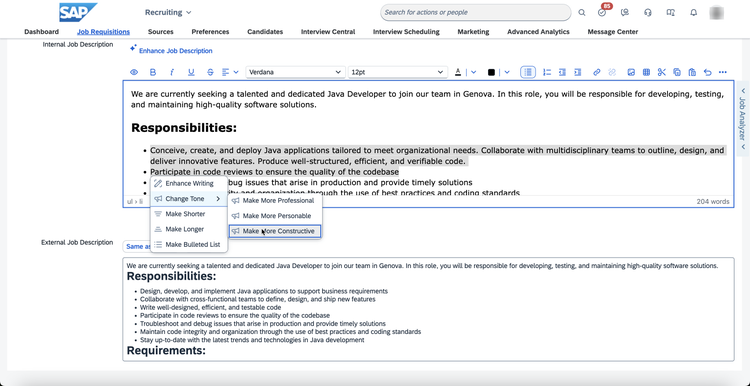
Task: Click the Enhance Job Description link
Action: (176, 51)
